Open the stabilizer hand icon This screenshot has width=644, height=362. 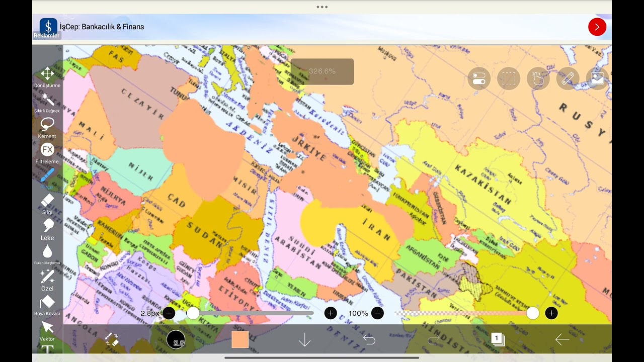538,79
